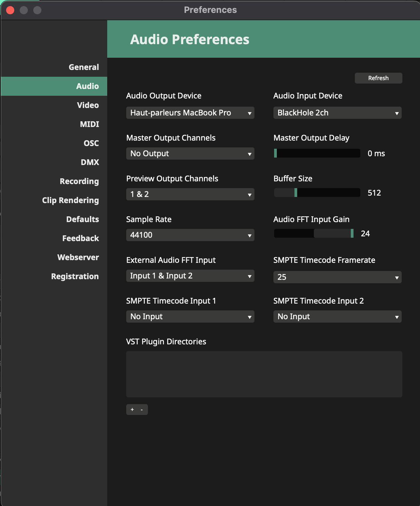Open External Audio FFT Input dropdown
The image size is (420, 506).
tap(190, 276)
